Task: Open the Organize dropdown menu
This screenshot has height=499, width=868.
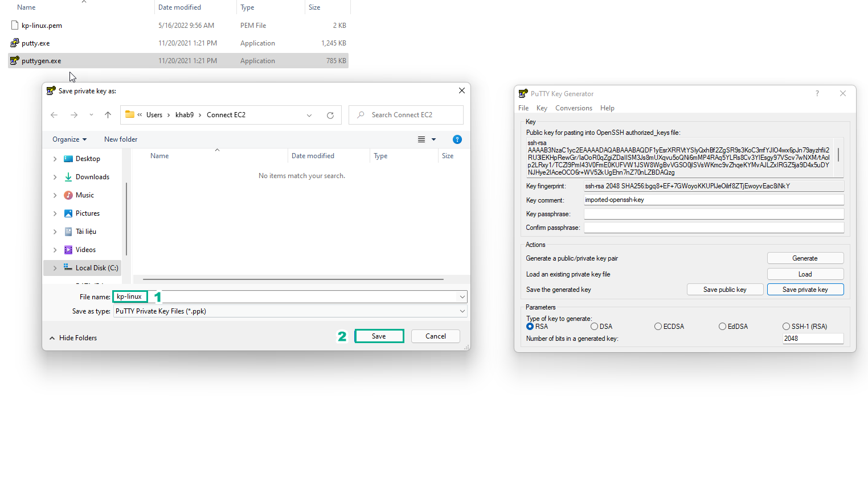Action: tap(69, 139)
